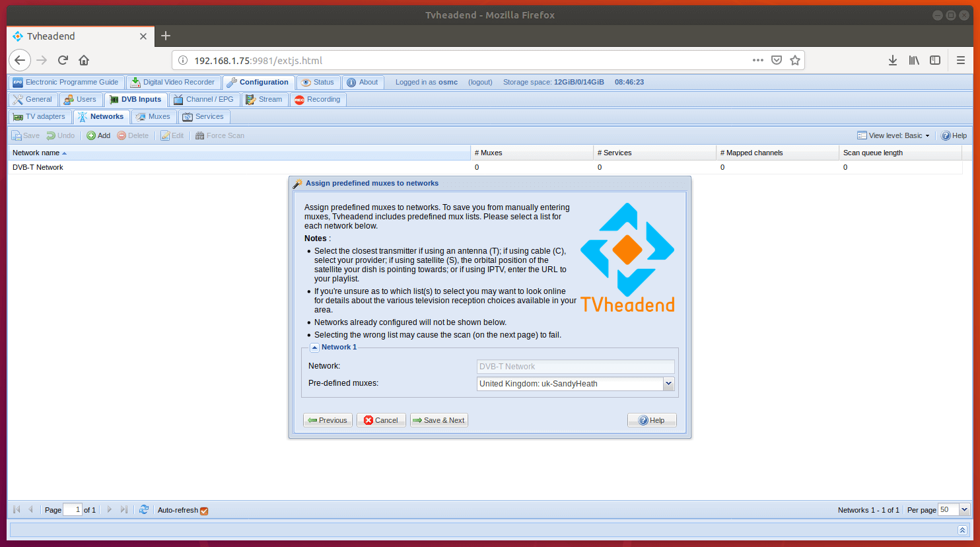Click the Page number input field
The height and width of the screenshot is (547, 980).
pyautogui.click(x=73, y=509)
